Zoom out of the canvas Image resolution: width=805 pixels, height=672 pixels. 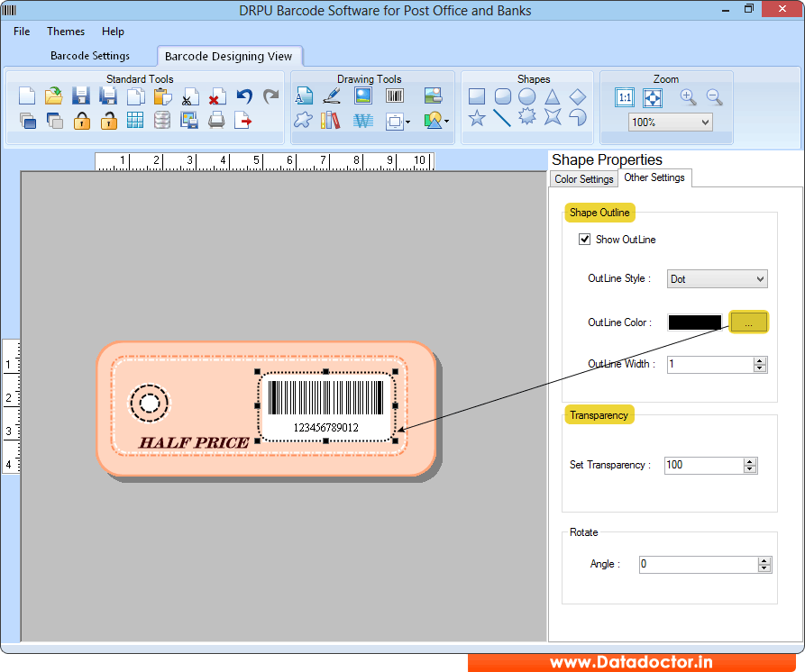(x=715, y=97)
